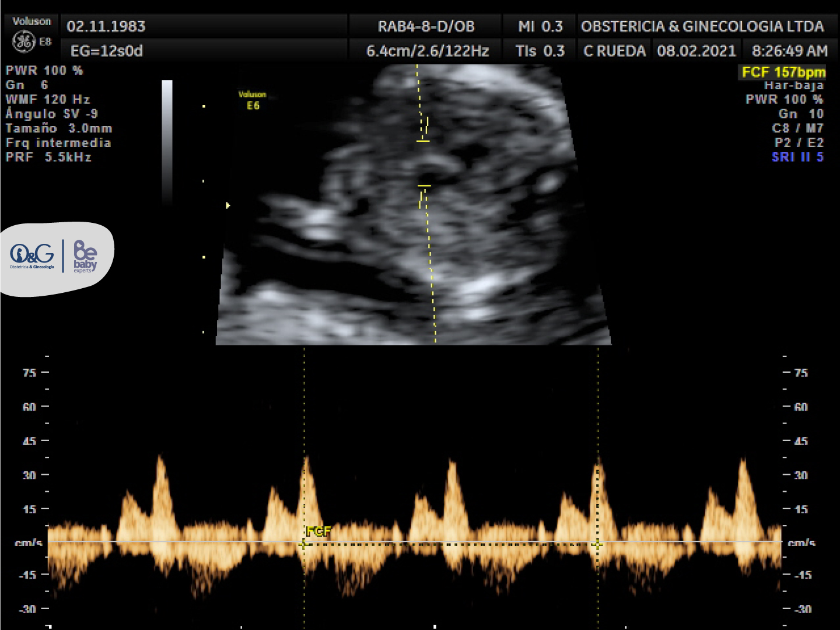Click the probe label RAB4-8-D/OB
The height and width of the screenshot is (630, 840).
pos(426,26)
